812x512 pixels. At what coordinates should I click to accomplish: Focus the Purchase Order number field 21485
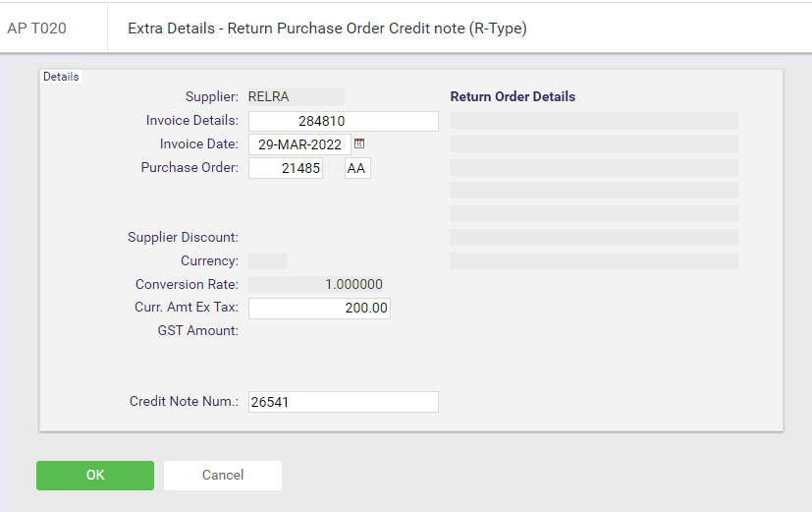click(x=286, y=168)
